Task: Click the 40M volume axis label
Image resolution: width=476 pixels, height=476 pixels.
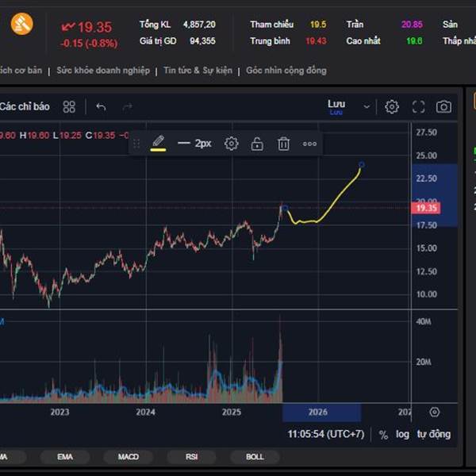Action: tap(424, 321)
